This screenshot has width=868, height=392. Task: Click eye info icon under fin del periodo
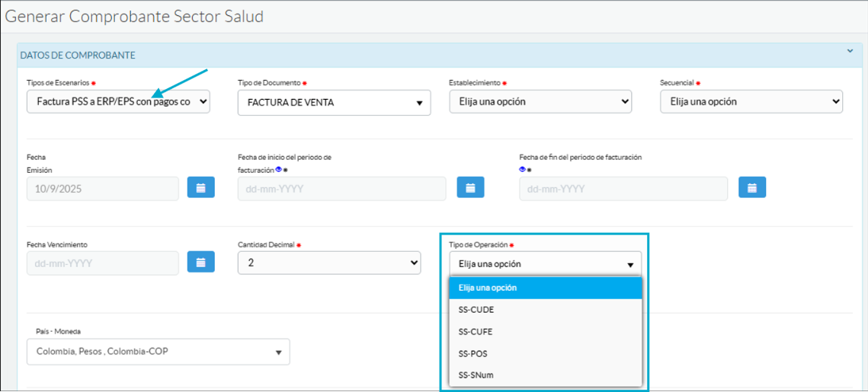click(523, 169)
